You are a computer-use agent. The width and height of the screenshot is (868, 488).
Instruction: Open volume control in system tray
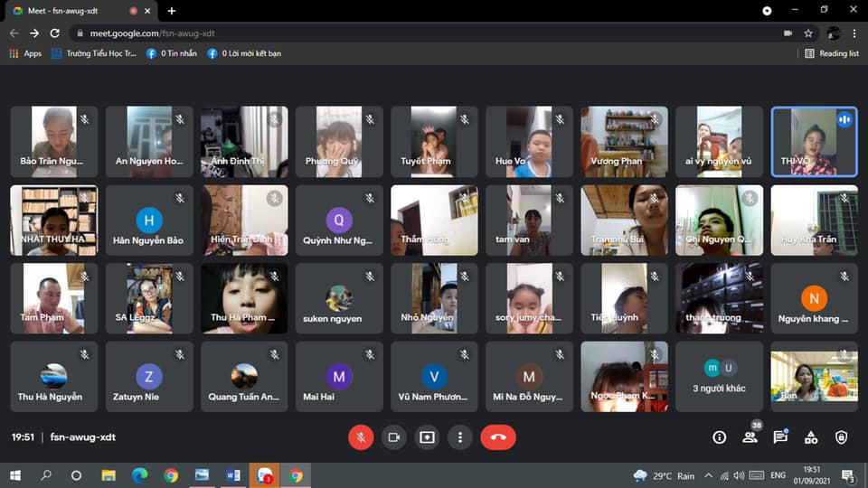pos(739,476)
